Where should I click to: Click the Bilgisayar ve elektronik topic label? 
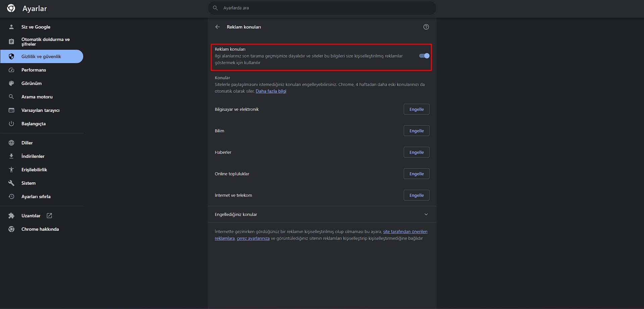click(x=237, y=109)
